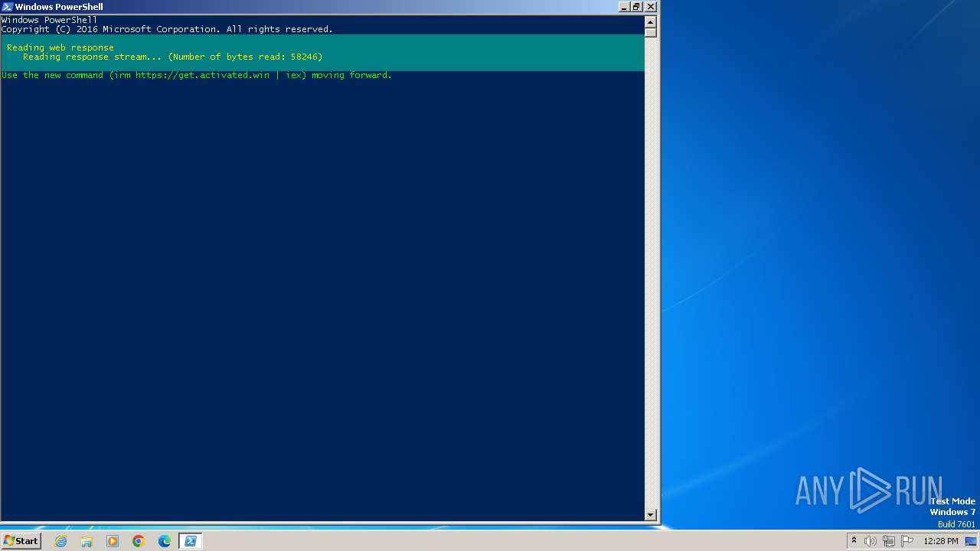Restore down the PowerShell window
The width and height of the screenshot is (980, 551).
[636, 7]
